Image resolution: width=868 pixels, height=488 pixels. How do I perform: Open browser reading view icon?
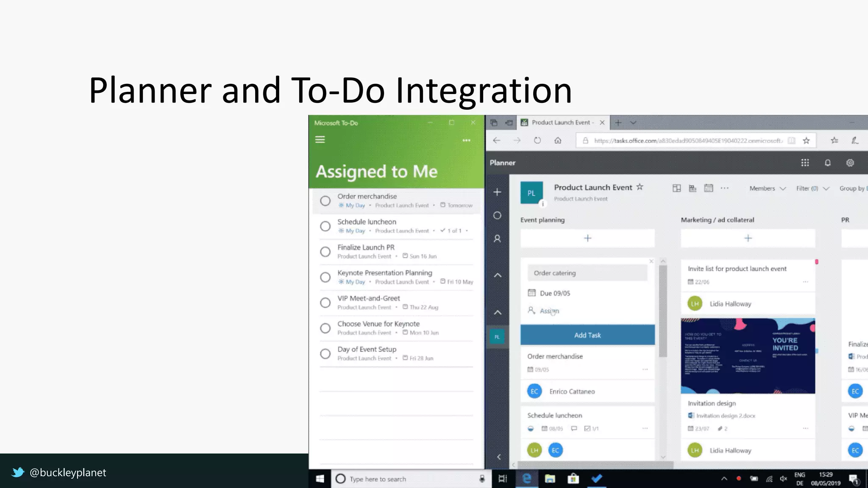point(791,141)
